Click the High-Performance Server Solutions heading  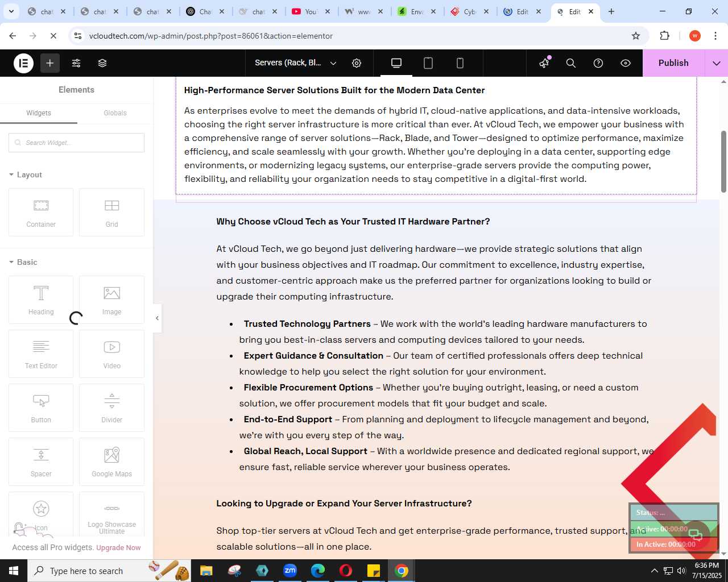tap(334, 90)
